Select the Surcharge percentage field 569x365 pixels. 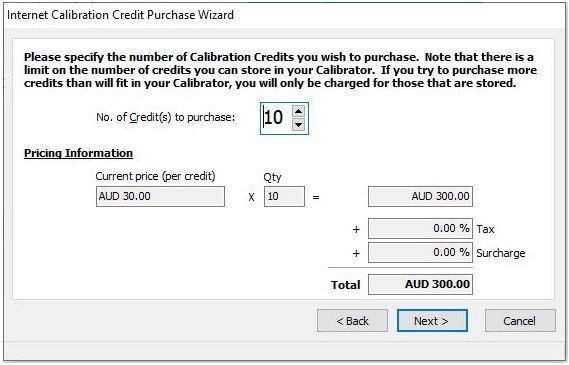420,253
